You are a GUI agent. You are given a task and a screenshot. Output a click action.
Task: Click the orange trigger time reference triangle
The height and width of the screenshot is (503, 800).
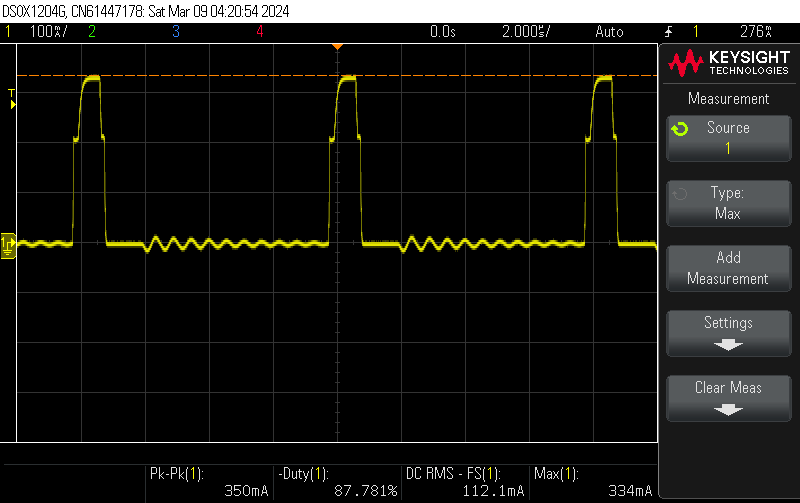click(x=337, y=47)
